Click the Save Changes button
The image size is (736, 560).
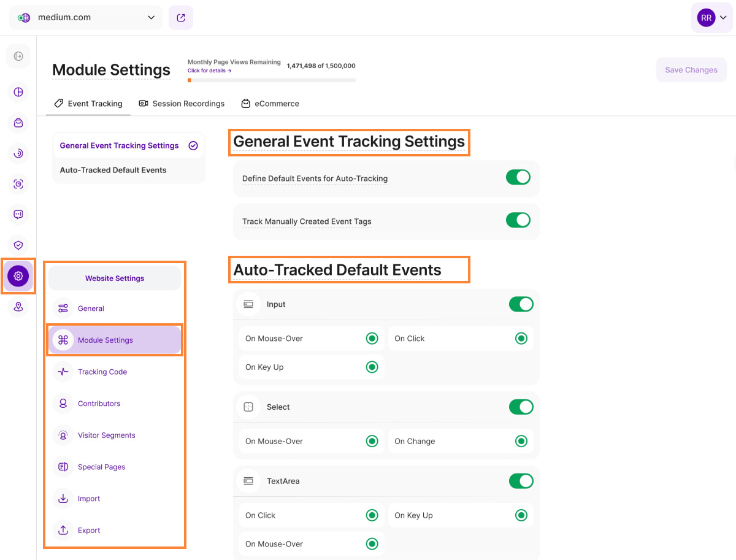[x=691, y=70]
